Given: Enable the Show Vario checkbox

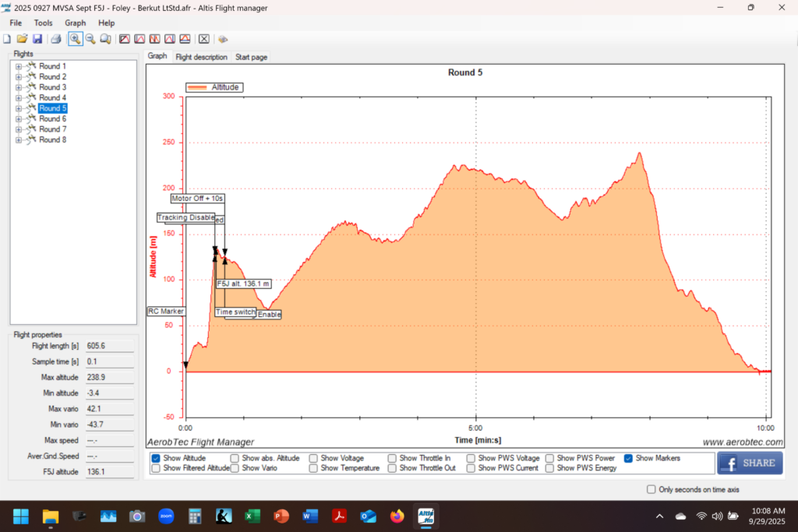Looking at the screenshot, I should point(235,468).
